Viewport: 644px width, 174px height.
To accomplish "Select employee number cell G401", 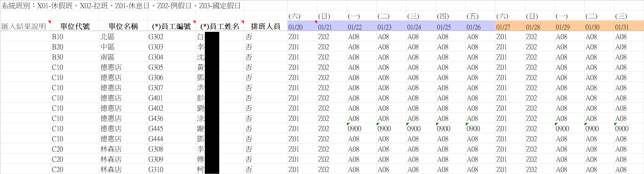I will (156, 98).
